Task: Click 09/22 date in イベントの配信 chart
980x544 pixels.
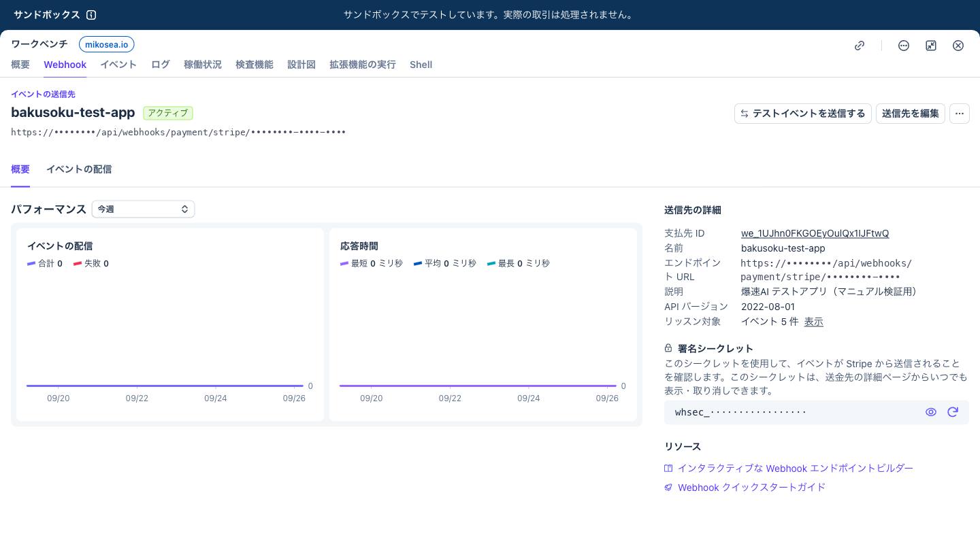Action: [x=137, y=398]
